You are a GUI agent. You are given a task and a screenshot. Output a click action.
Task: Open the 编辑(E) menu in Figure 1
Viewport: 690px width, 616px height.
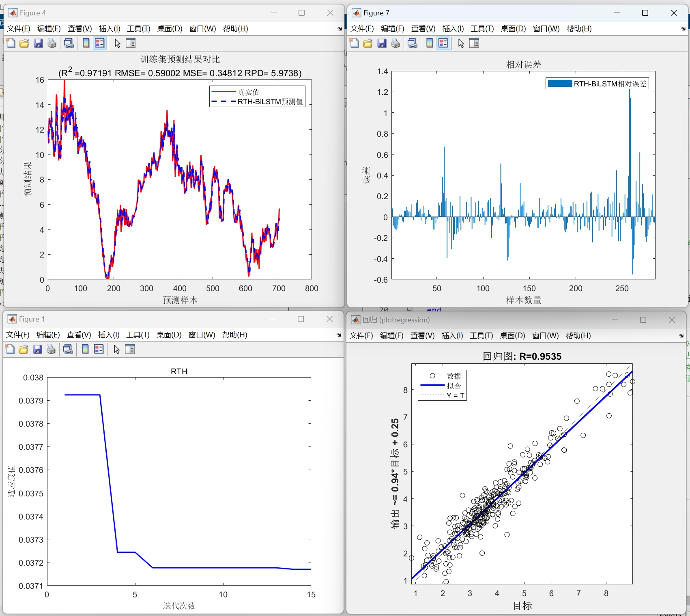(x=48, y=335)
